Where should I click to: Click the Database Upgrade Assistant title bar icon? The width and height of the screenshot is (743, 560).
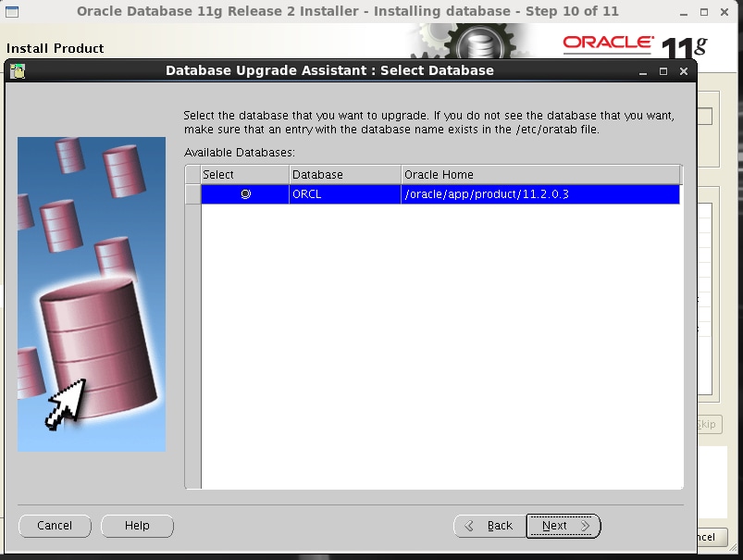point(18,71)
